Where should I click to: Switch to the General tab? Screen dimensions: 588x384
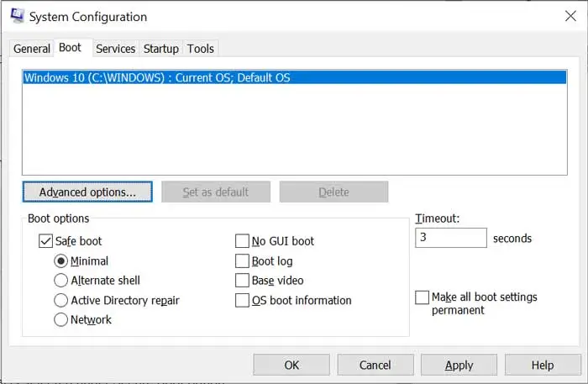(32, 49)
